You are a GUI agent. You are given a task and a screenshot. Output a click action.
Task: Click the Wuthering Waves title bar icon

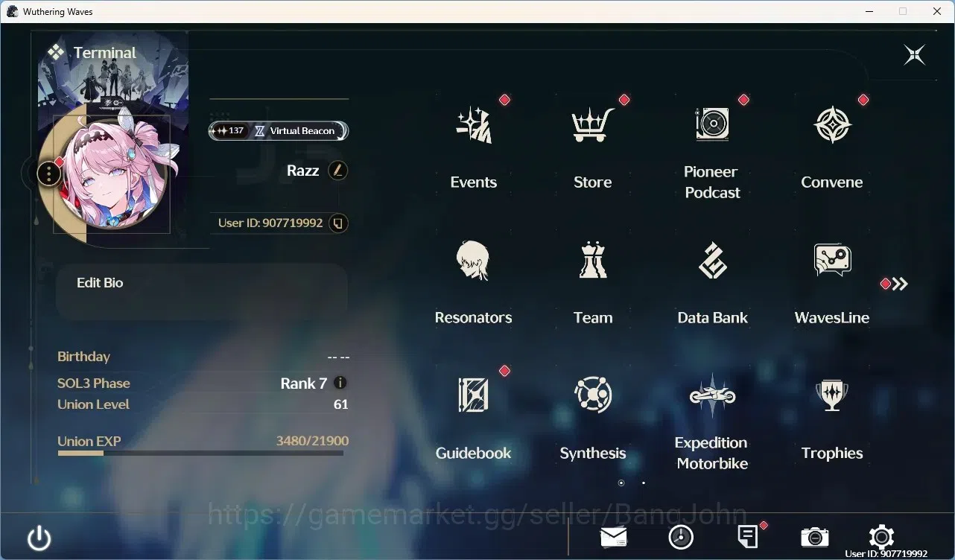coord(12,11)
